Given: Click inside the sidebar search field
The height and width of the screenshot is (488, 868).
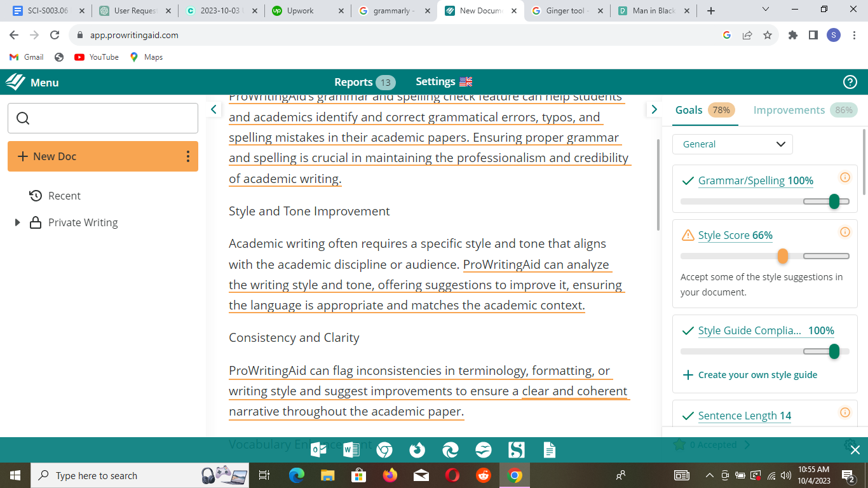Looking at the screenshot, I should (103, 118).
